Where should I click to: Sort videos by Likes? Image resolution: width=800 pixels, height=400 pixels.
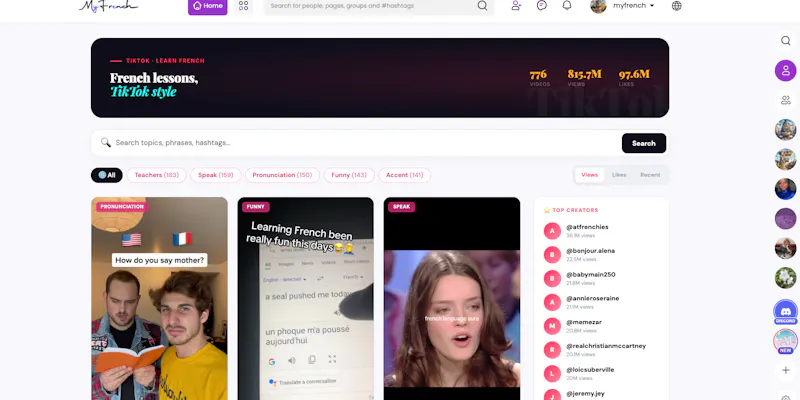tap(619, 175)
